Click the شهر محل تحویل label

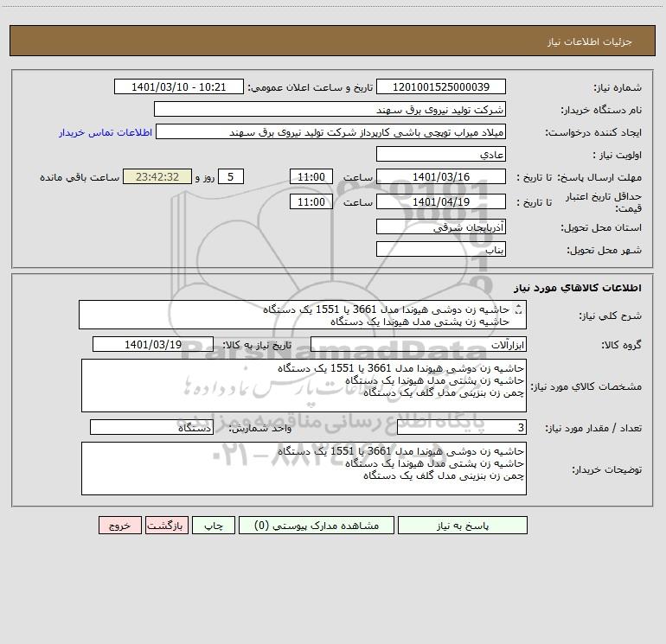(x=604, y=251)
